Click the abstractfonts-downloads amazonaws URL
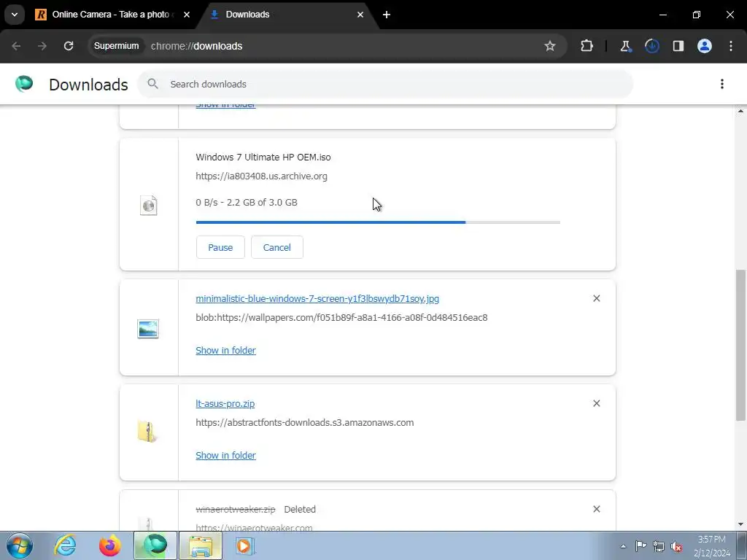This screenshot has width=747, height=560. coord(304,422)
